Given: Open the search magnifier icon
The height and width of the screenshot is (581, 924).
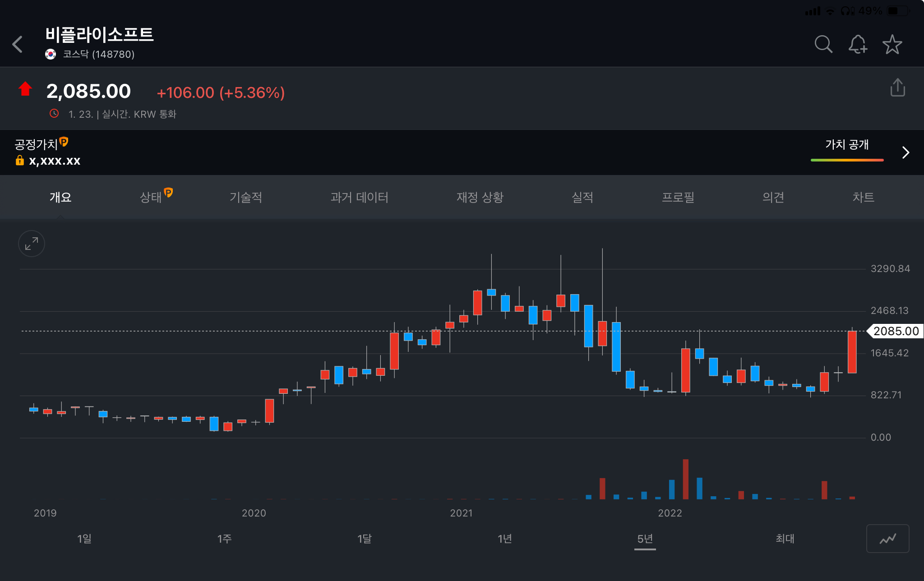Looking at the screenshot, I should pyautogui.click(x=823, y=44).
